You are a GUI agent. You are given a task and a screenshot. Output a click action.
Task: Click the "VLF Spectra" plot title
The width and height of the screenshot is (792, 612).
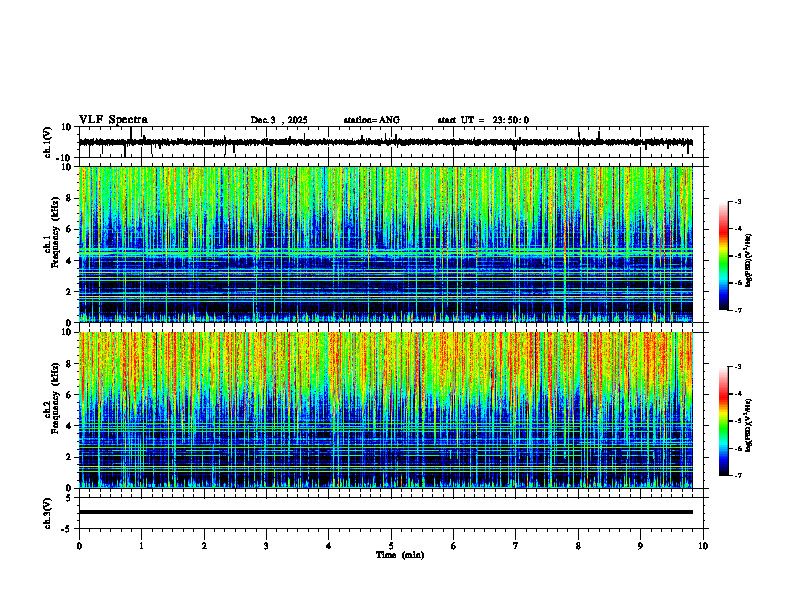coord(113,120)
